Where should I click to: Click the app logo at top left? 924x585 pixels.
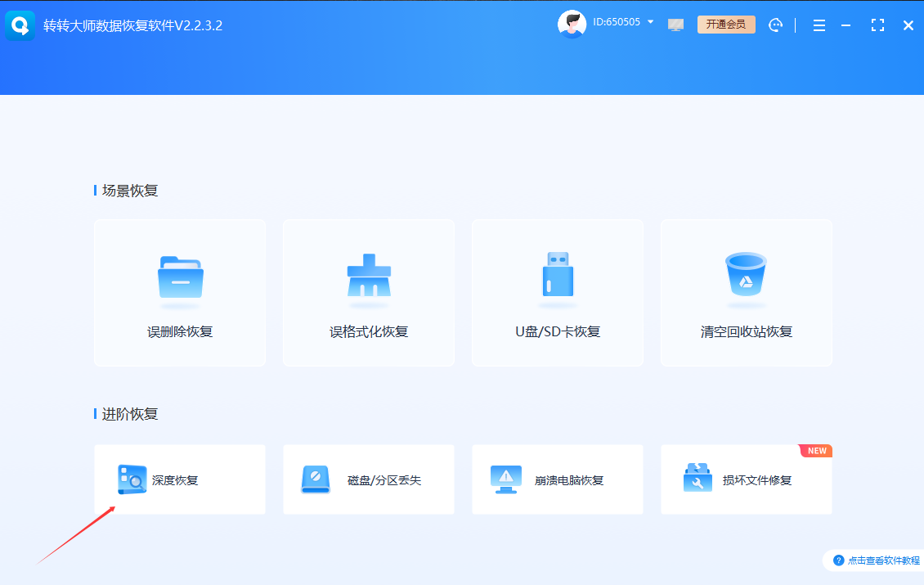click(20, 25)
